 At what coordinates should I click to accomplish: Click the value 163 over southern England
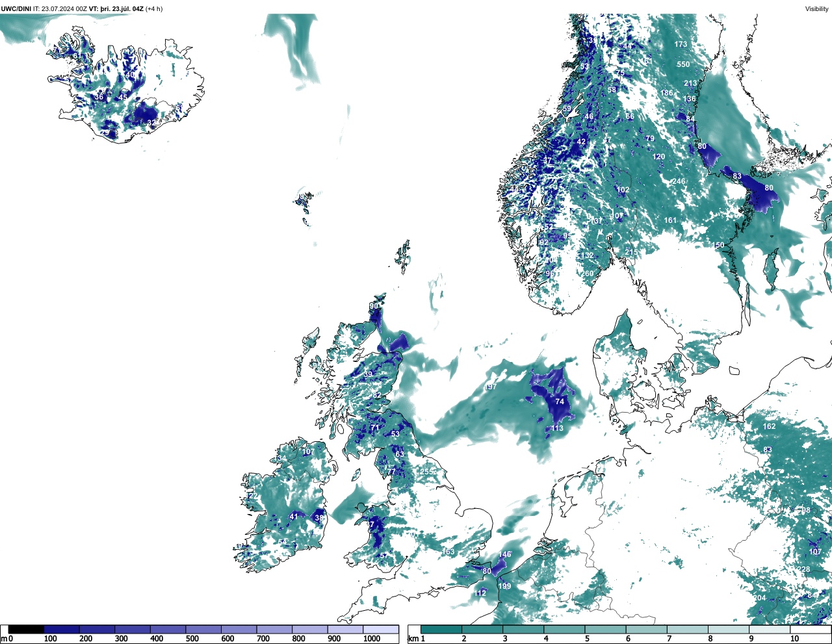(x=448, y=552)
